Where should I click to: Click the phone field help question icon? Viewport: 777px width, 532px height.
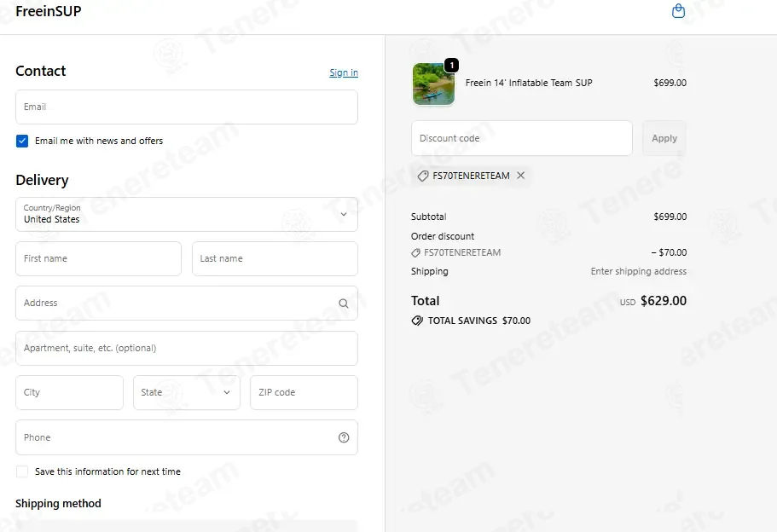coord(344,437)
